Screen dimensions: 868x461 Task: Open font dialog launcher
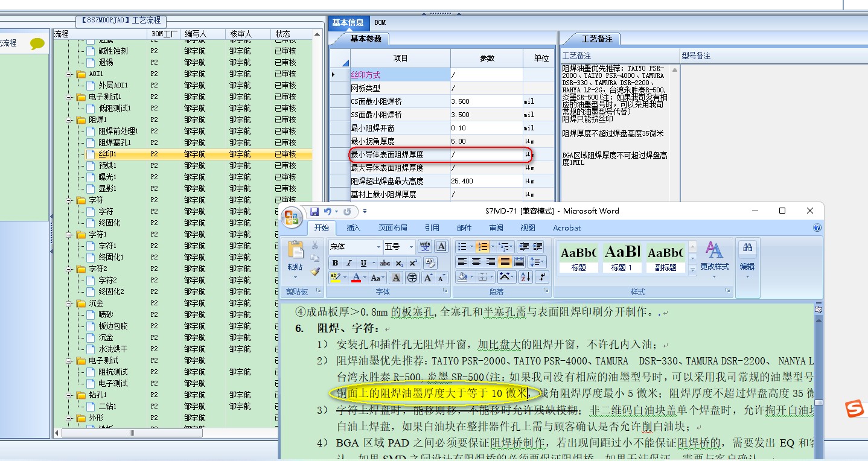pyautogui.click(x=447, y=291)
